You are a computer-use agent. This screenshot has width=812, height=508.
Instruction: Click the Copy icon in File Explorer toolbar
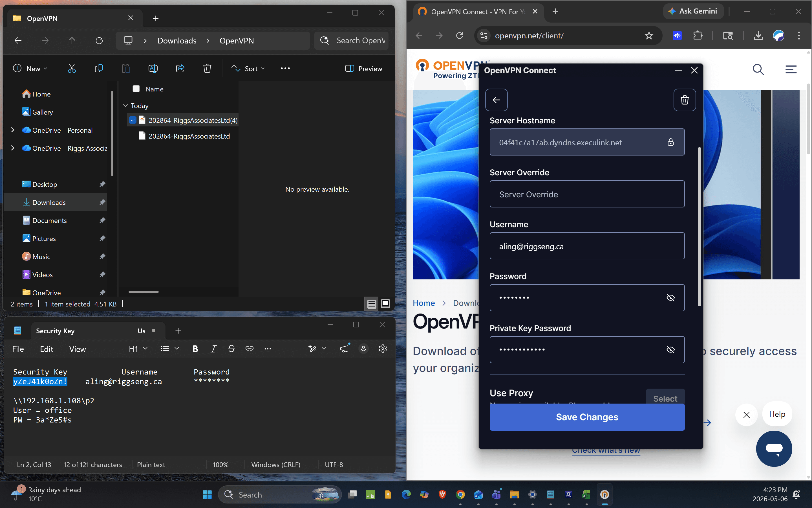[99, 69]
